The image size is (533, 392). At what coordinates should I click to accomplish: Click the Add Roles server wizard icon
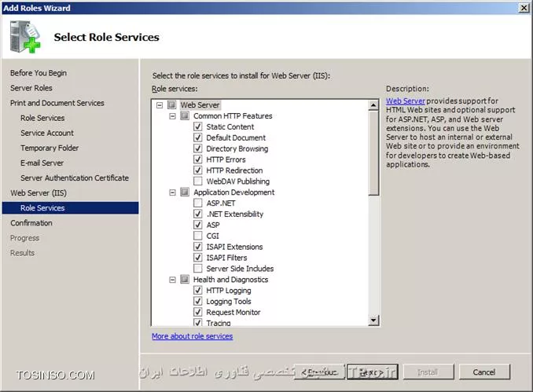[x=25, y=37]
